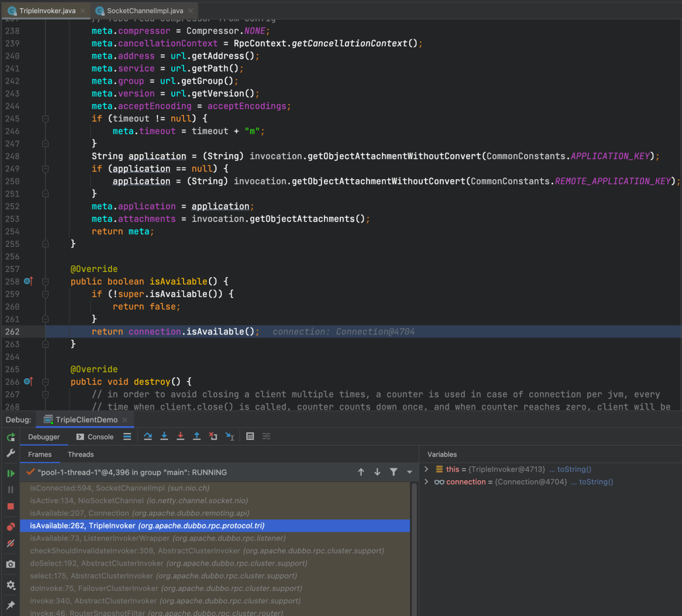Open Evaluate Expression calculator icon
Image resolution: width=682 pixels, height=616 pixels.
(250, 437)
